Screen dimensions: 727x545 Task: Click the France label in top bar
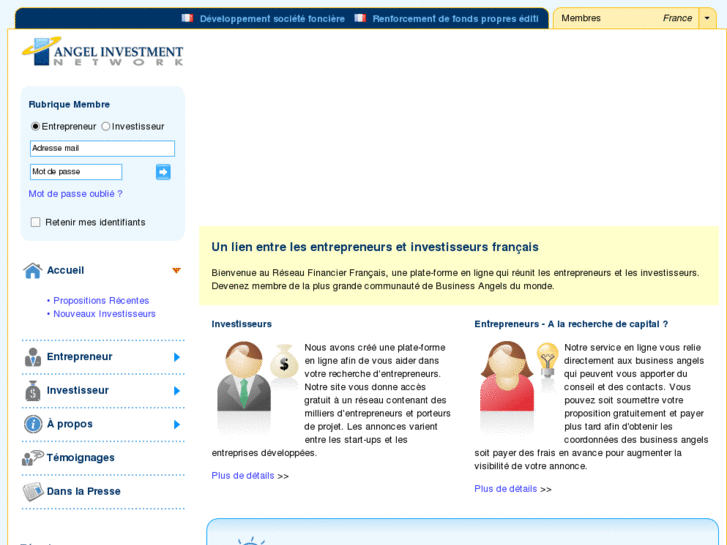coord(677,18)
